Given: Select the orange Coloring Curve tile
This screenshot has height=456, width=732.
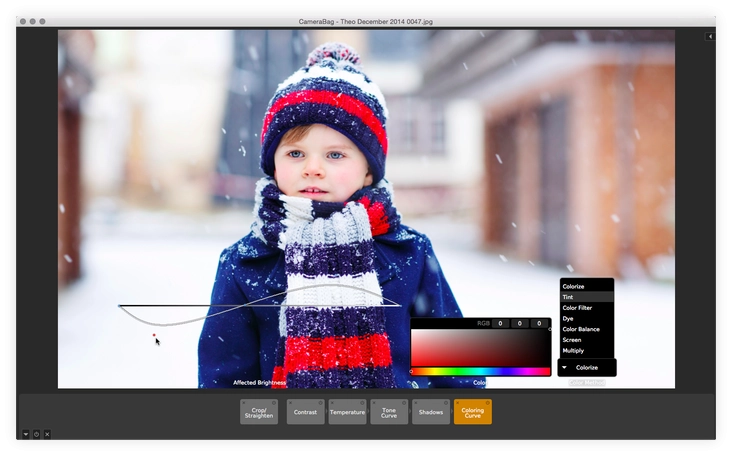Looking at the screenshot, I should click(x=472, y=412).
